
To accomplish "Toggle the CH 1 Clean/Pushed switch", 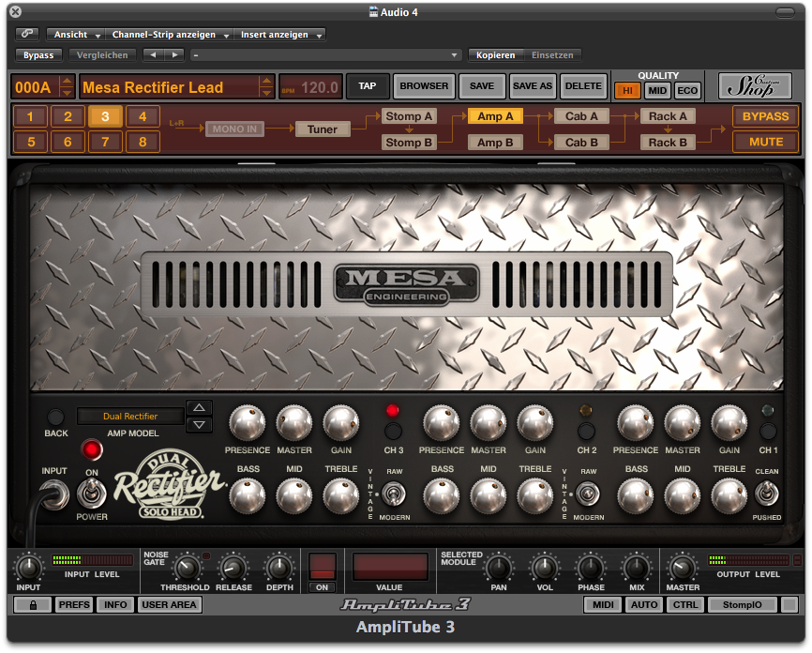I will coord(767,494).
